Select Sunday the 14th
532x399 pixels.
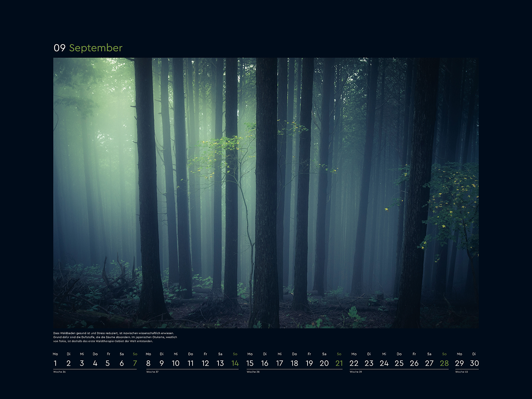point(235,363)
